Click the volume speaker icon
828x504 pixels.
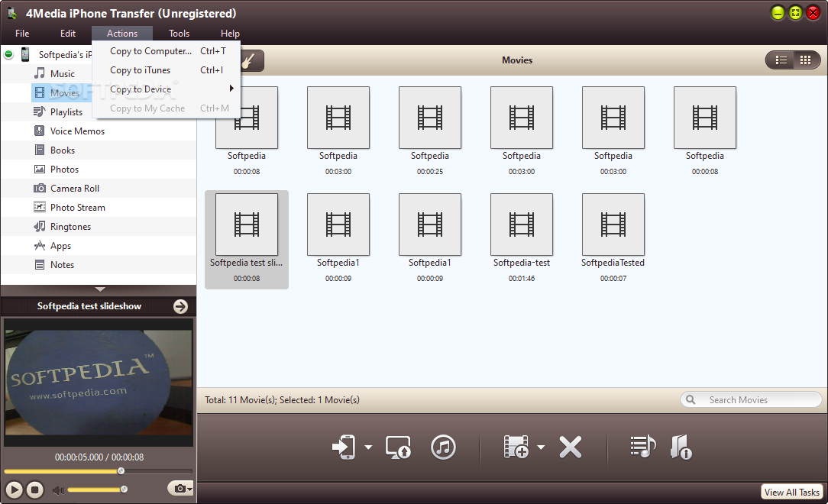coord(57,490)
